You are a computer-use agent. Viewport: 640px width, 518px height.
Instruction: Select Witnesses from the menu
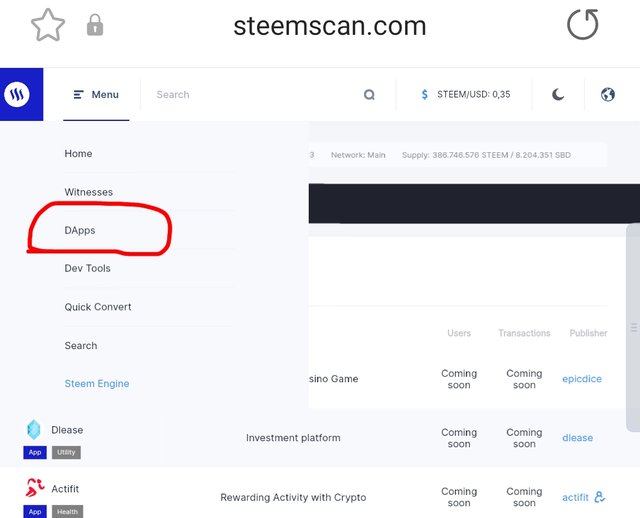coord(89,192)
